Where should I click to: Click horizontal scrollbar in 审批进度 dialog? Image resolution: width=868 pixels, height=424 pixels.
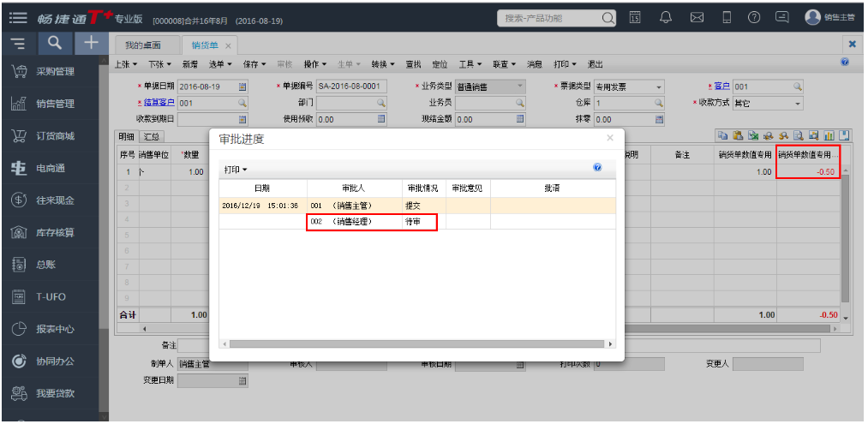(417, 343)
